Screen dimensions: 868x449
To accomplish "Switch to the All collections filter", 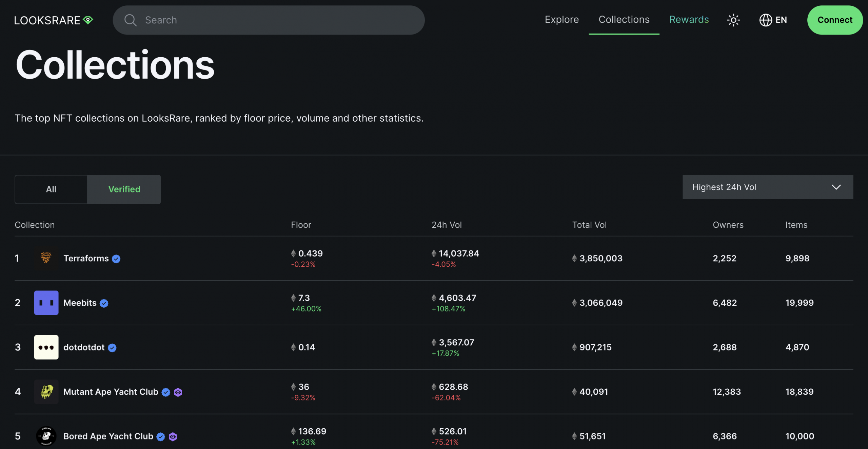I will click(51, 189).
